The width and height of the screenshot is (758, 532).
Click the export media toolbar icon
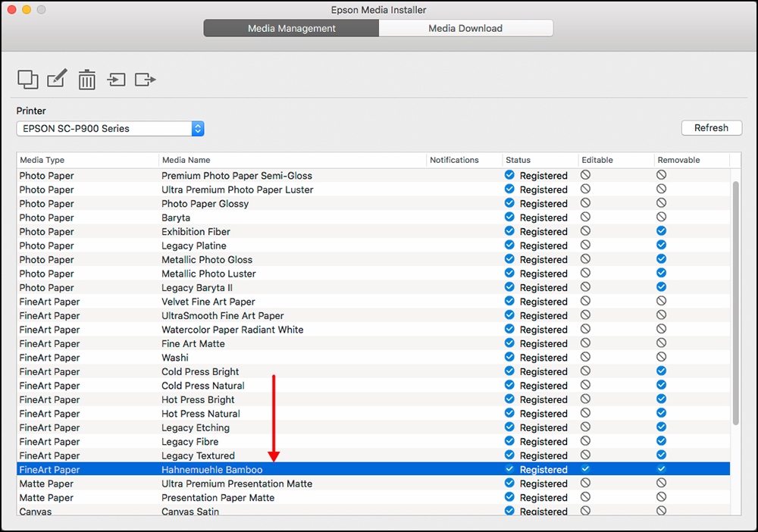[x=145, y=80]
